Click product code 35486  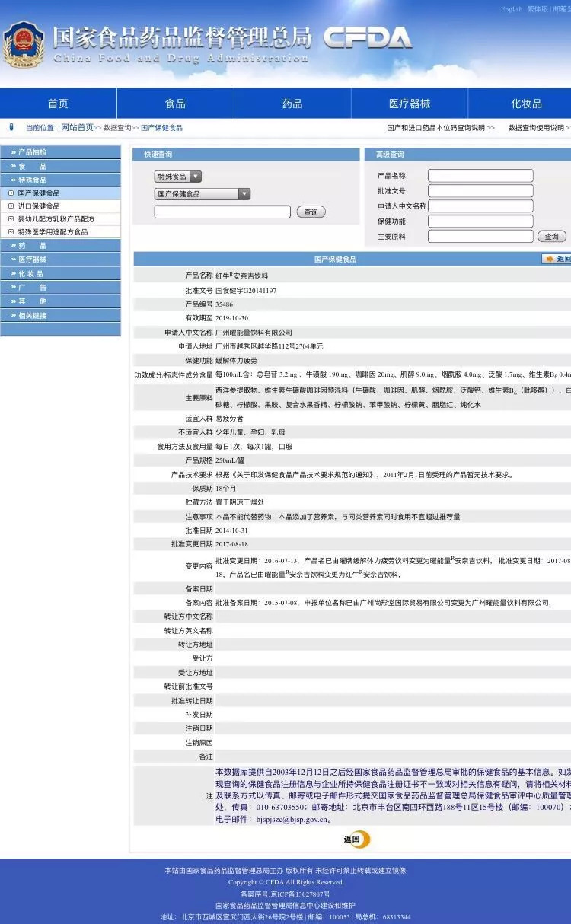click(225, 304)
